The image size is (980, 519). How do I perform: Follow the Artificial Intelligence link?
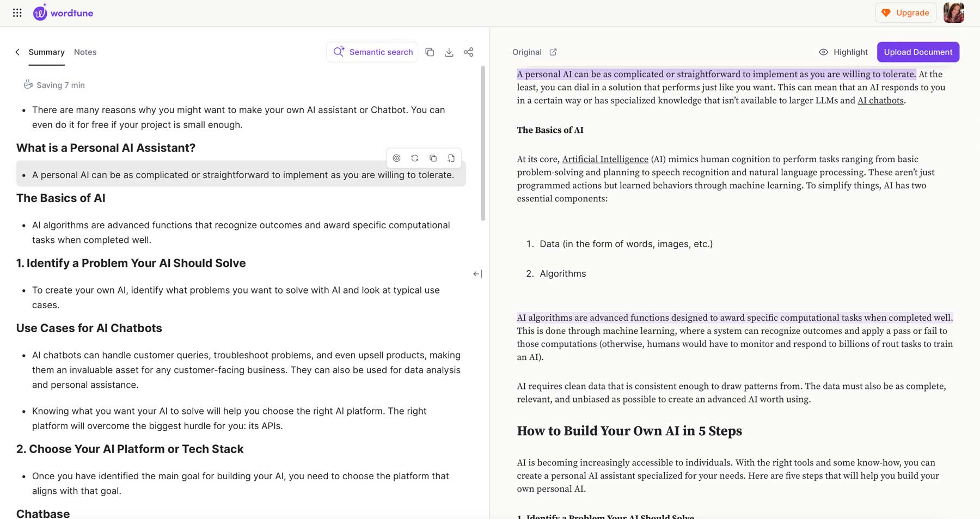point(605,159)
